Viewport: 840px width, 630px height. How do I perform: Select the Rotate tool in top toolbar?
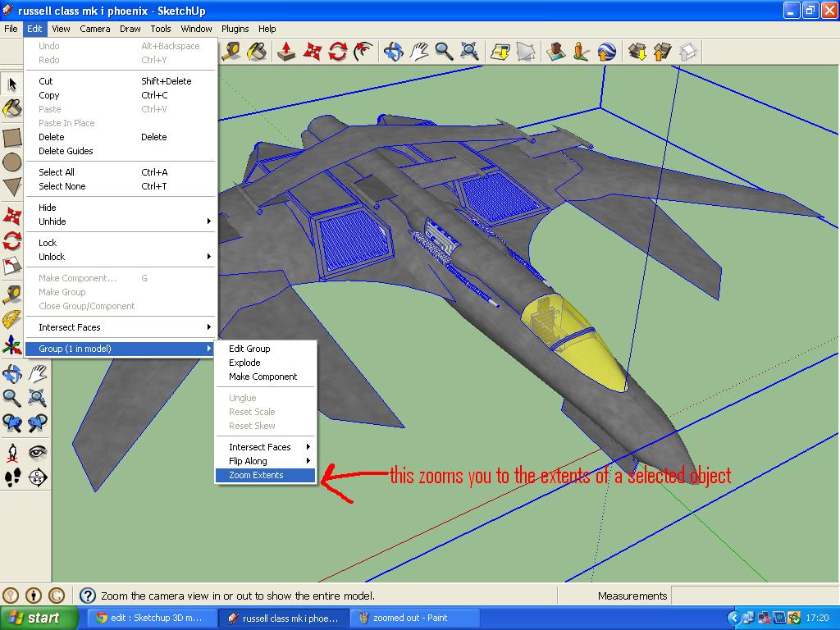point(337,52)
